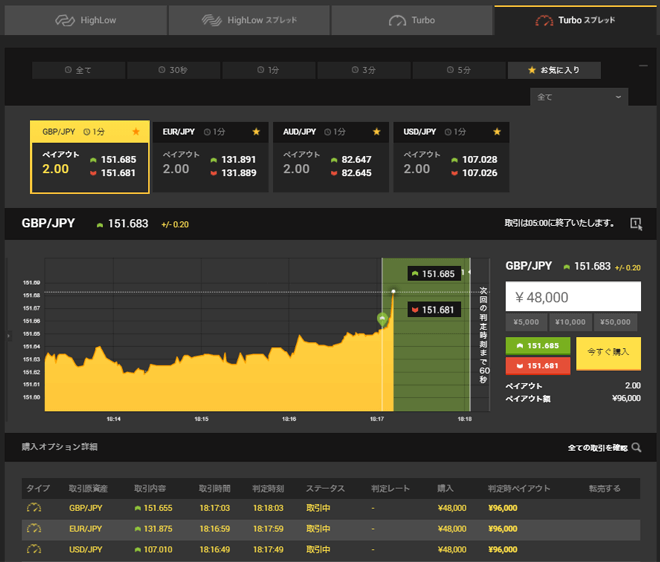The height and width of the screenshot is (562, 660).
Task: Click USD/JPY in the trades table
Action: tap(86, 549)
